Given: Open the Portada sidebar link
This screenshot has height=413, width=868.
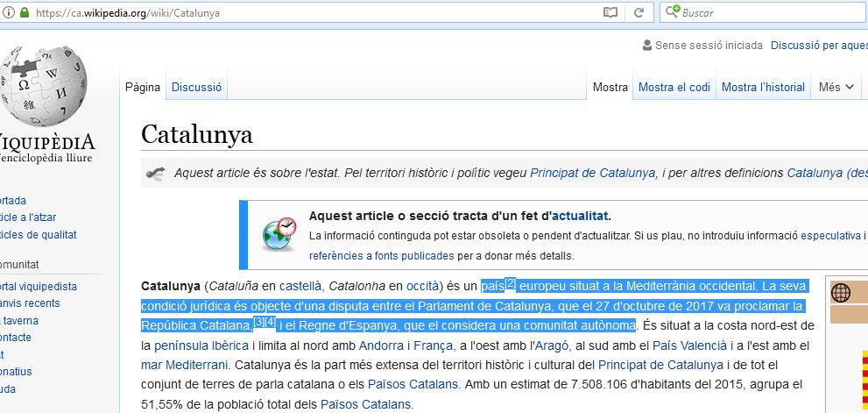Looking at the screenshot, I should point(13,201).
